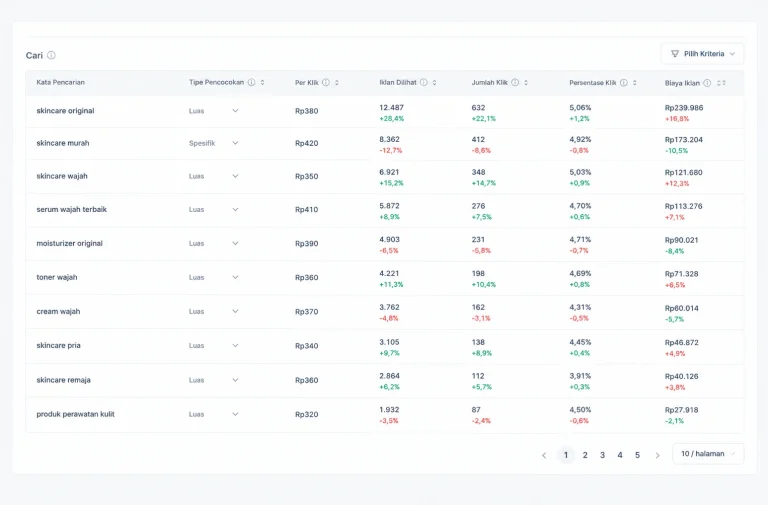Click the info icon beside Iklan Dilihat

point(424,82)
